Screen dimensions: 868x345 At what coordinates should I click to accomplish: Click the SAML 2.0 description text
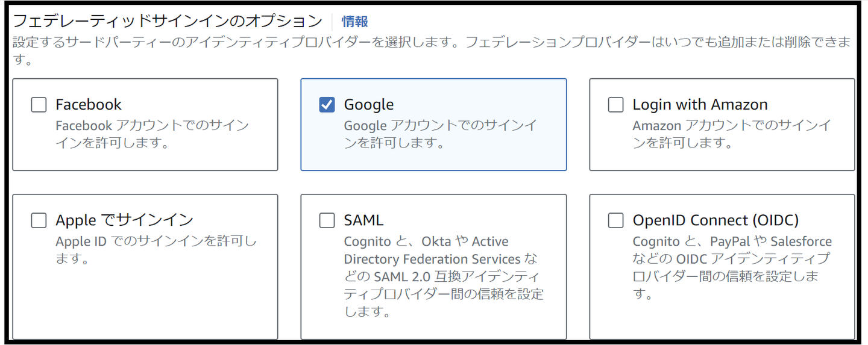[x=443, y=276]
